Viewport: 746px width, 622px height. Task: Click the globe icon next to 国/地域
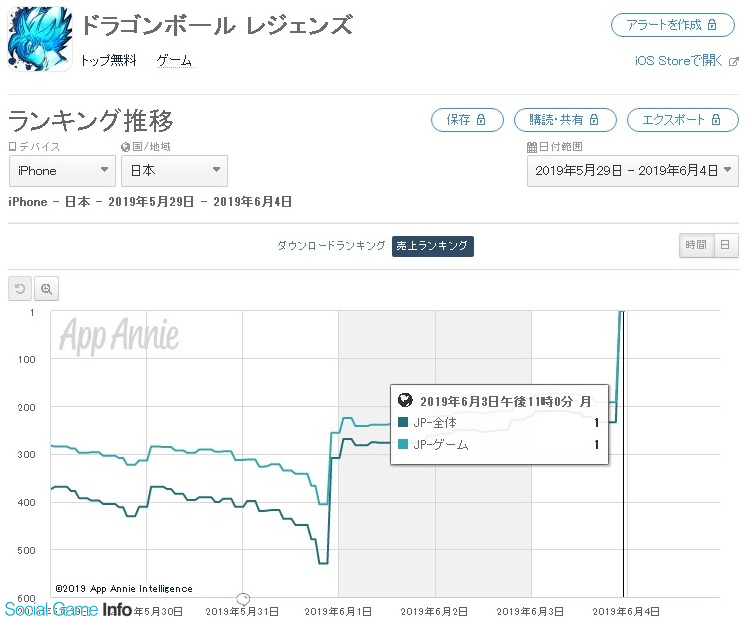pos(125,147)
